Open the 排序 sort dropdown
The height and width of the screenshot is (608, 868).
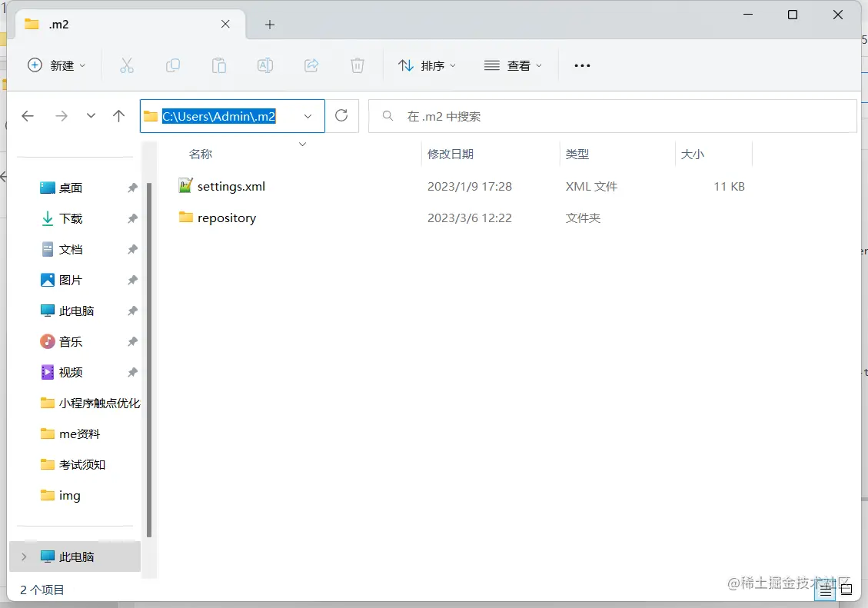pyautogui.click(x=427, y=65)
